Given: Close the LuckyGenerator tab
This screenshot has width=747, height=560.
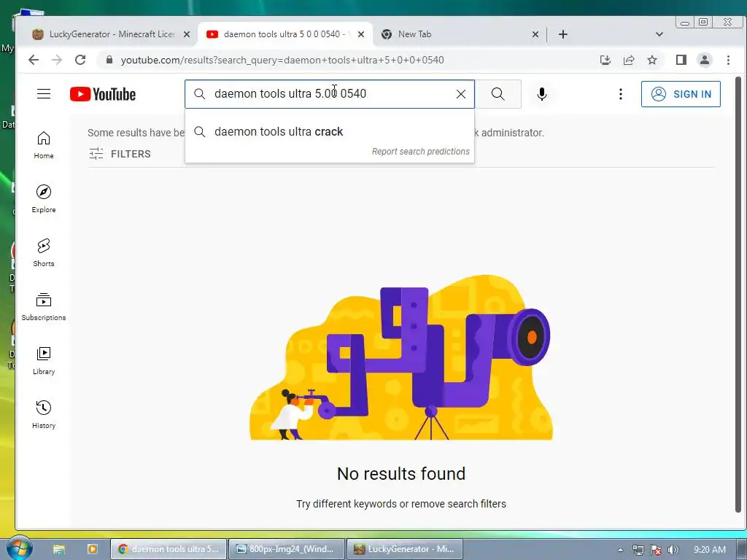Looking at the screenshot, I should tap(187, 34).
